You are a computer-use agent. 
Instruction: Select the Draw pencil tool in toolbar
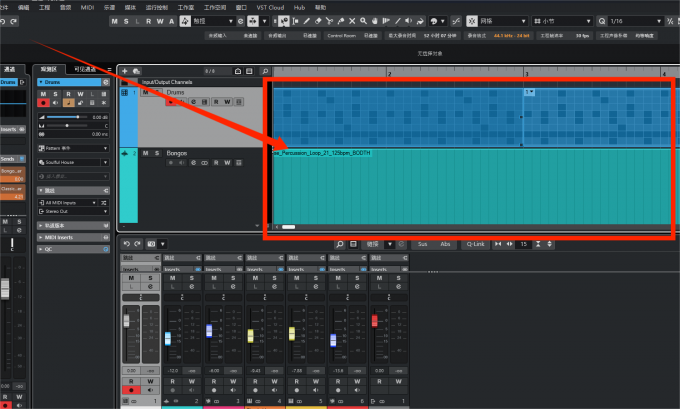(x=307, y=21)
